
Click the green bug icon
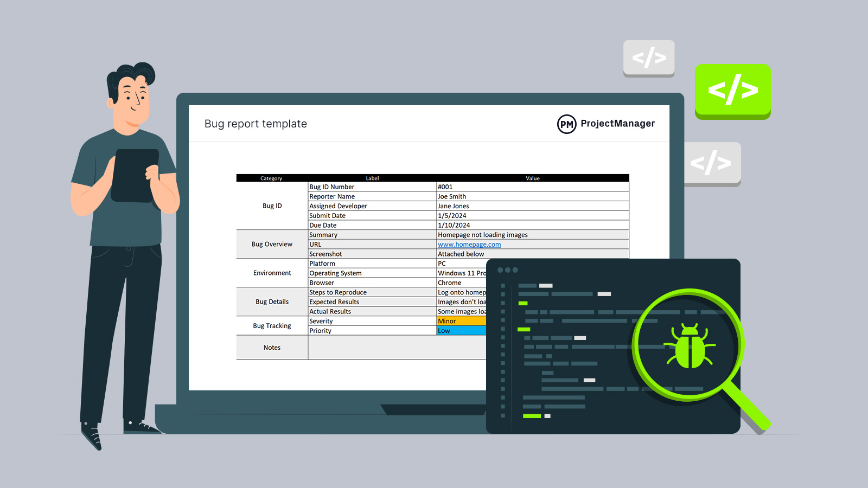(689, 346)
